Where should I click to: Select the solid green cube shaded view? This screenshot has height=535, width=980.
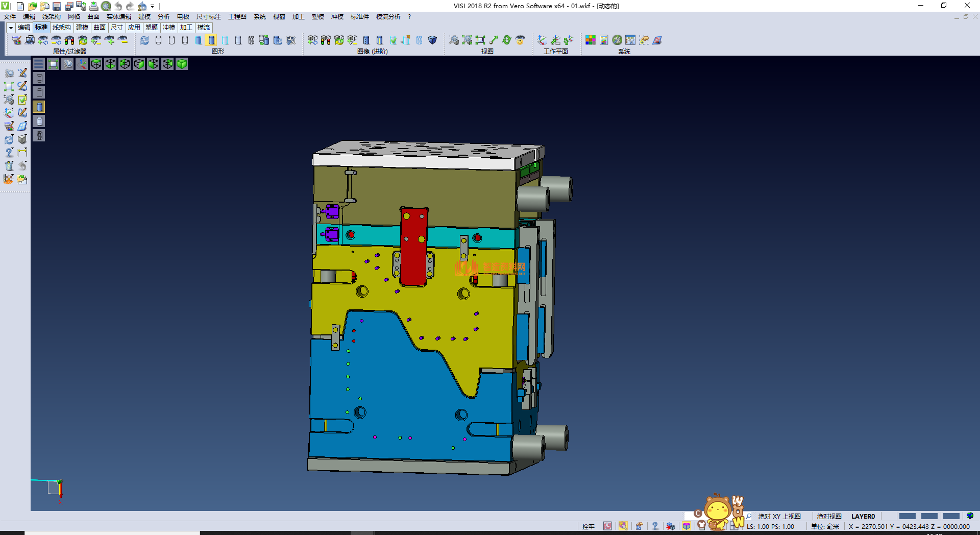[182, 64]
